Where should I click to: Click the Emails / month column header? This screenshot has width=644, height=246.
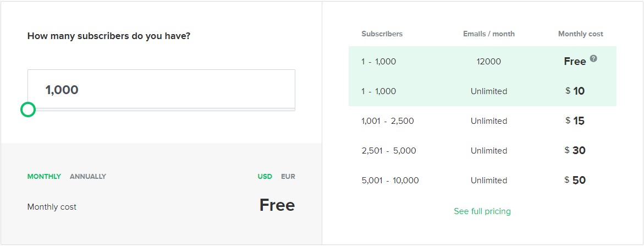point(489,34)
